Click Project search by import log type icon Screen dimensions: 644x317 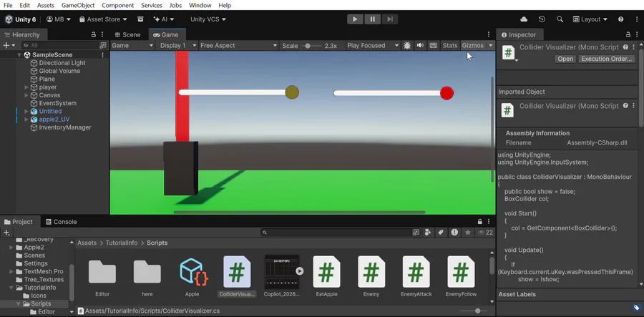pyautogui.click(x=454, y=233)
